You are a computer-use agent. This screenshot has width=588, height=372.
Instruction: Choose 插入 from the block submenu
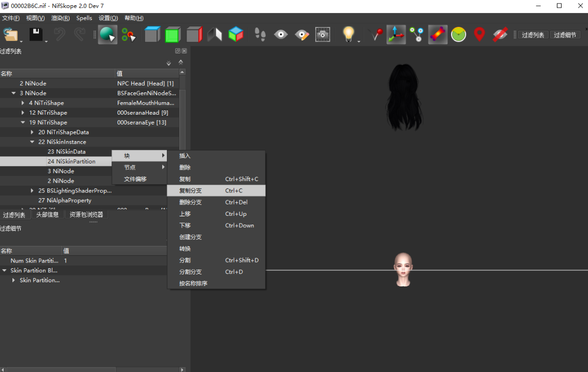[216, 156]
